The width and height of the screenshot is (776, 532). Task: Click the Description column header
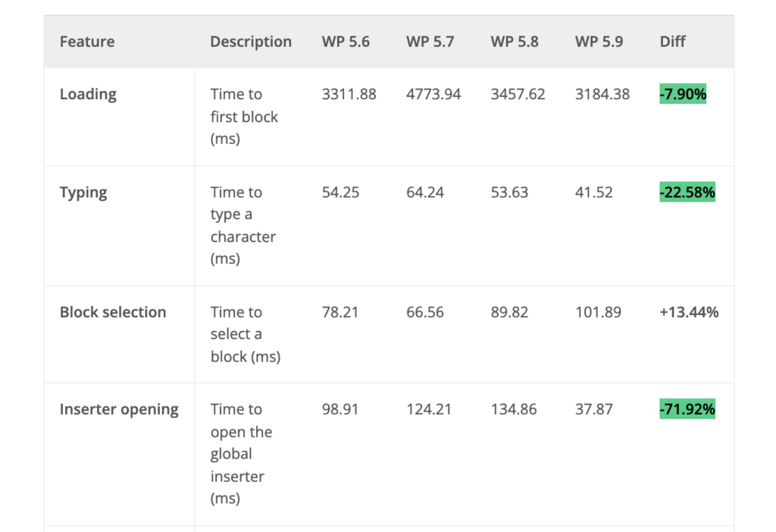[x=251, y=42]
